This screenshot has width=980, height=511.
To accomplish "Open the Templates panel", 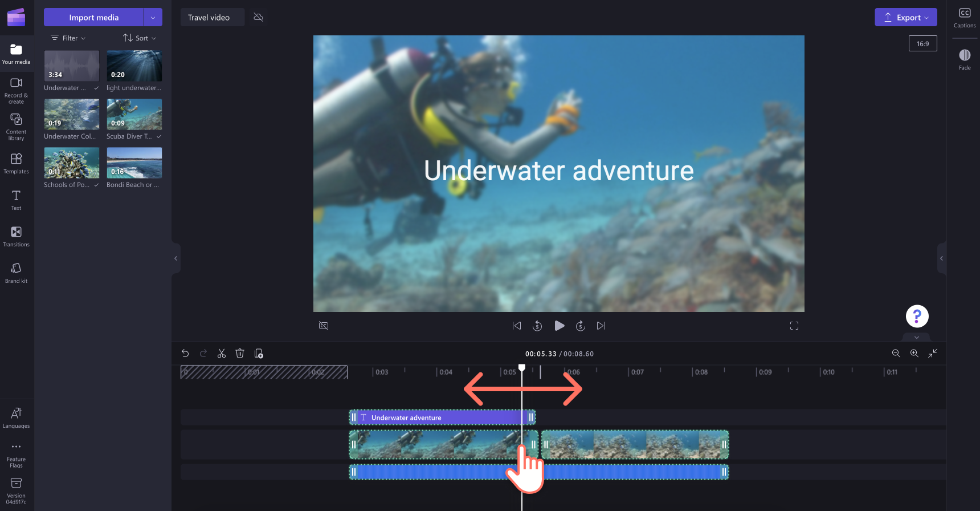I will pos(16,163).
